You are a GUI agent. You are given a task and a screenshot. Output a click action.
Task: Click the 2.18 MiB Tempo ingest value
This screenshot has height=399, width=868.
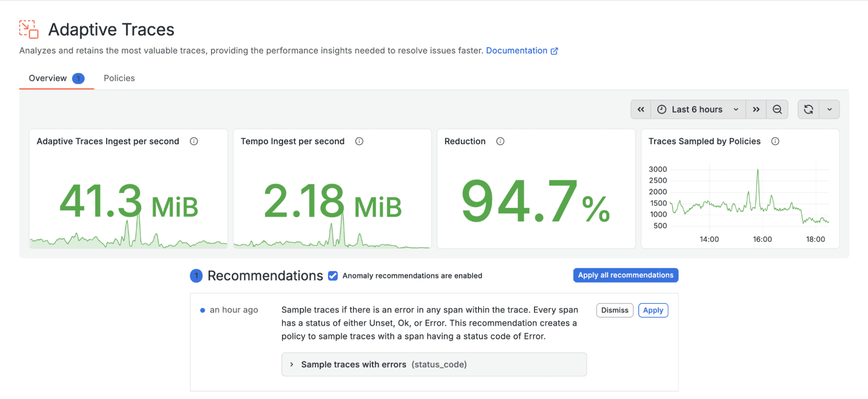[x=333, y=202]
